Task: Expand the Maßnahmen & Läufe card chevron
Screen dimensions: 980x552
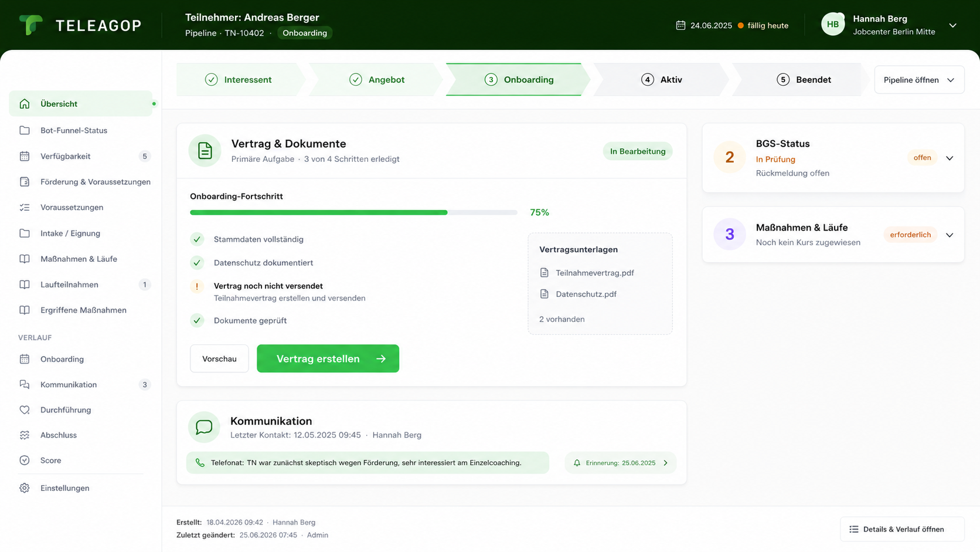Action: click(950, 235)
